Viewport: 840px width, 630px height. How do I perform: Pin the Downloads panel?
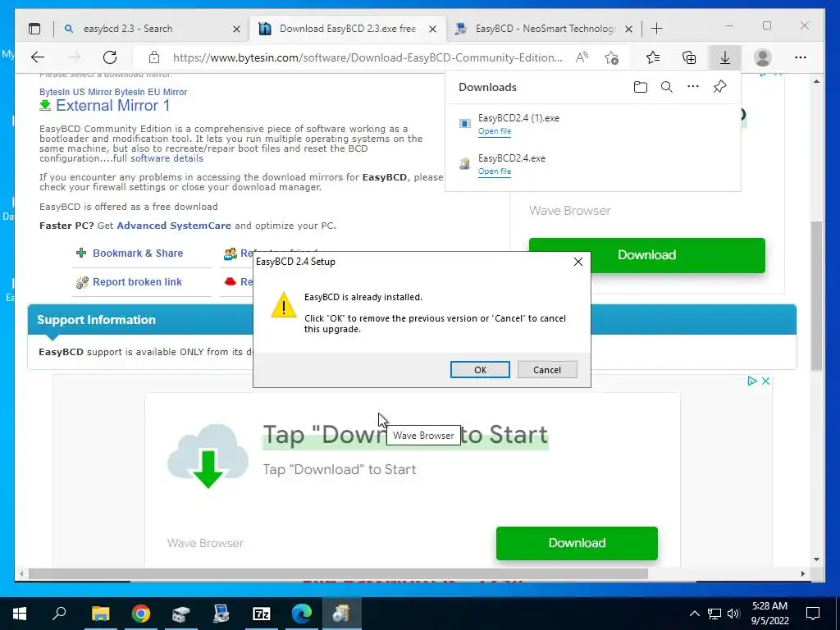coord(719,87)
